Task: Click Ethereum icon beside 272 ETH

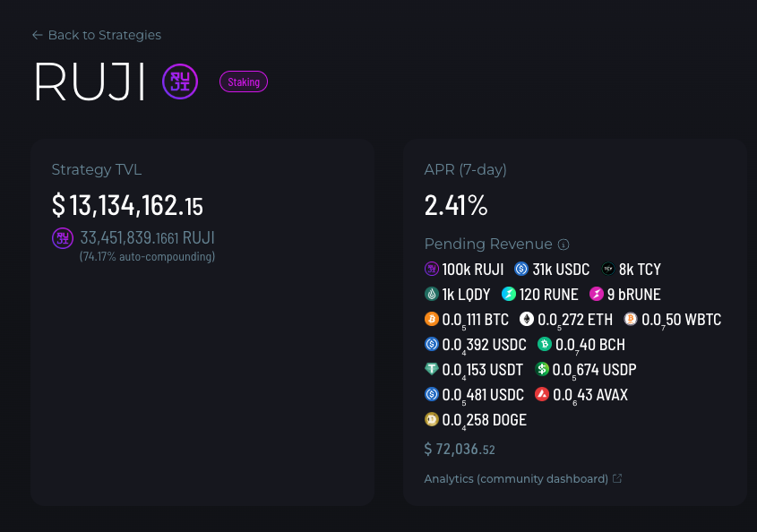Action: 527,319
